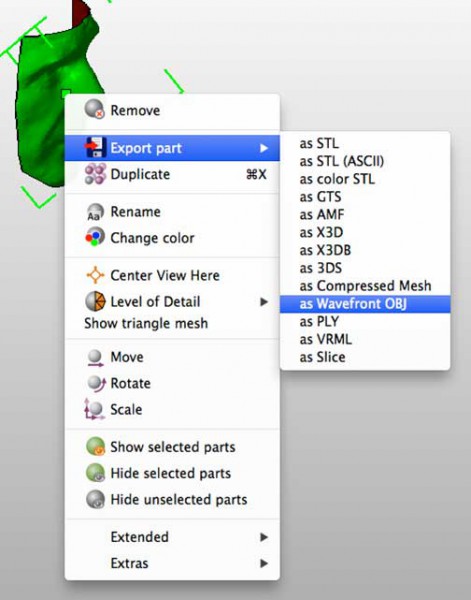Expand the Extras submenu arrow
Viewport: 471px width, 600px height.
tap(264, 563)
